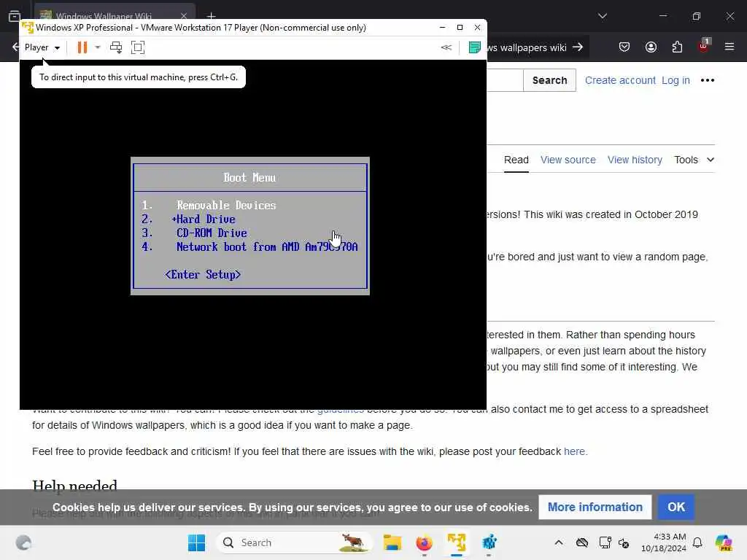The width and height of the screenshot is (747, 560).
Task: Open the widgets icon on the taskbar
Action: coord(23,542)
